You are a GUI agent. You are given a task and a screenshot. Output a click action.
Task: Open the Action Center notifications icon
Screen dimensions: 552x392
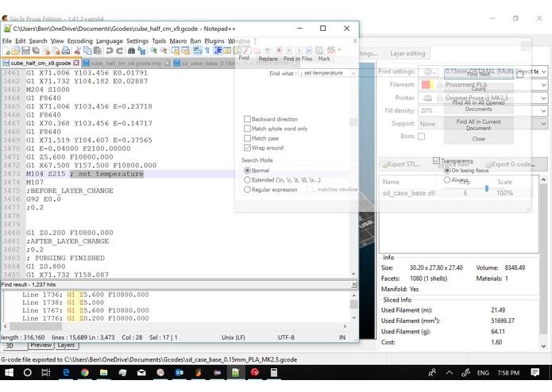535,373
